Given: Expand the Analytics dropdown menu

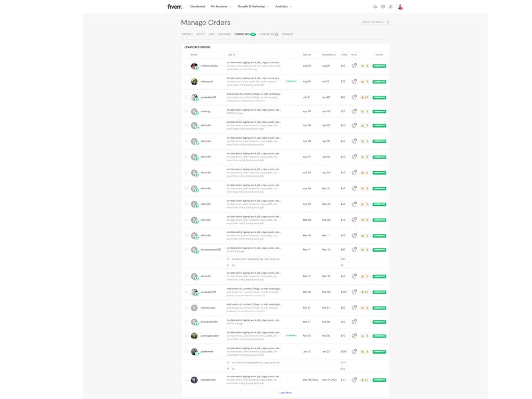Looking at the screenshot, I should 284,6.
